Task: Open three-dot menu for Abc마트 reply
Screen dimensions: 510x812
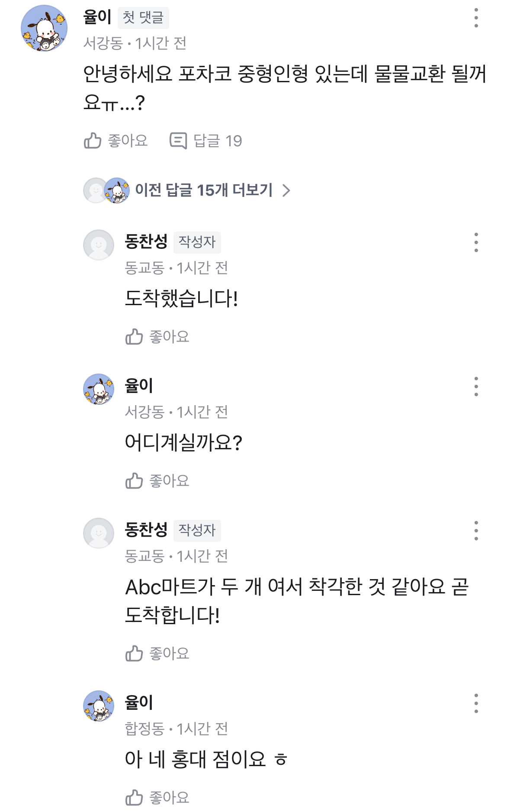Action: pos(476,531)
